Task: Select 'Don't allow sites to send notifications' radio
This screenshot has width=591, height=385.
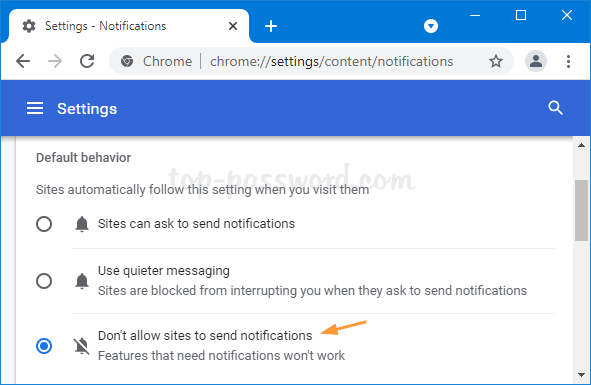Action: 44,346
